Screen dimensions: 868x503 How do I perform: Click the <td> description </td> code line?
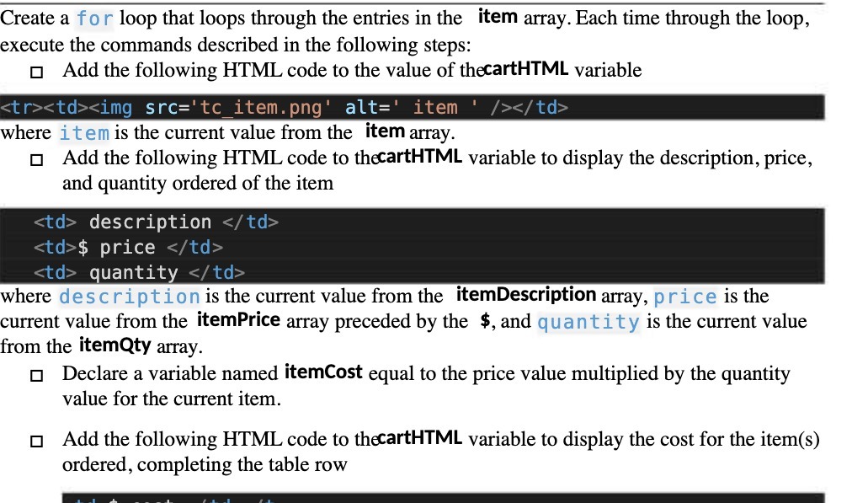[x=156, y=222]
